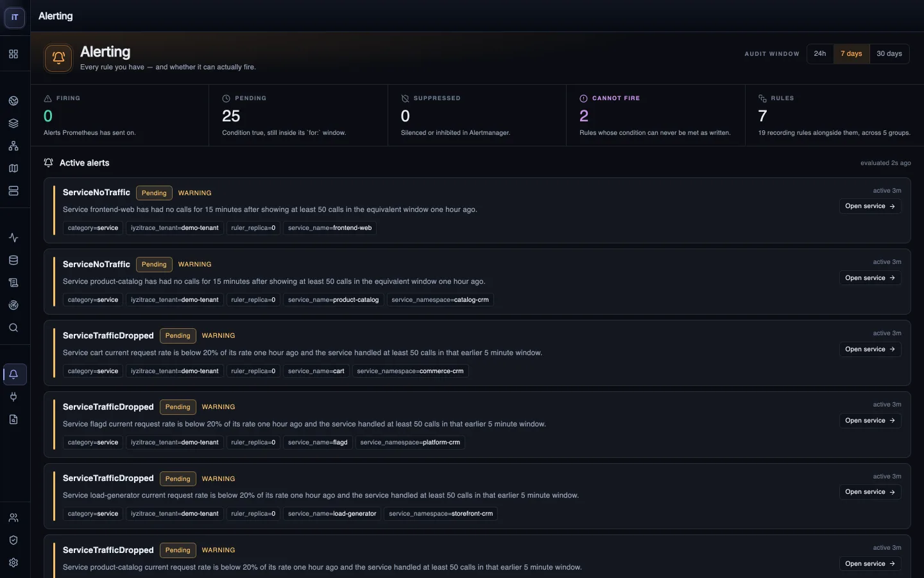
Task: Open the network topology icon in sidebar
Action: [13, 146]
